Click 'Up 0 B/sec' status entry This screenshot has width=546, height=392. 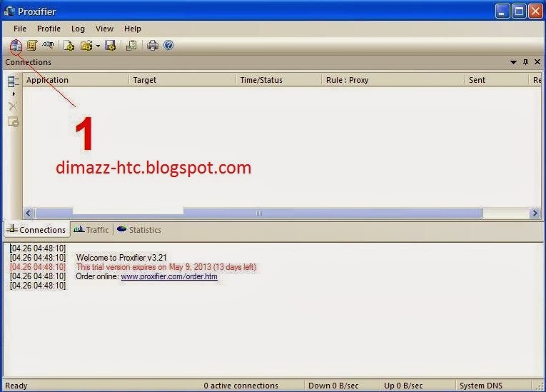[x=403, y=386]
